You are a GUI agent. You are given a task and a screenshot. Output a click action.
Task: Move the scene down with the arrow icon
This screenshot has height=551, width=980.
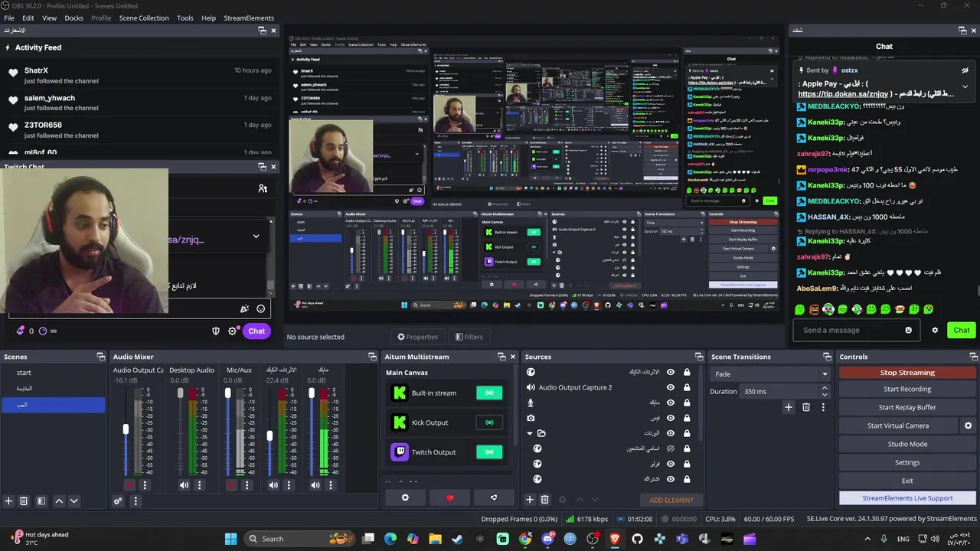pyautogui.click(x=73, y=501)
